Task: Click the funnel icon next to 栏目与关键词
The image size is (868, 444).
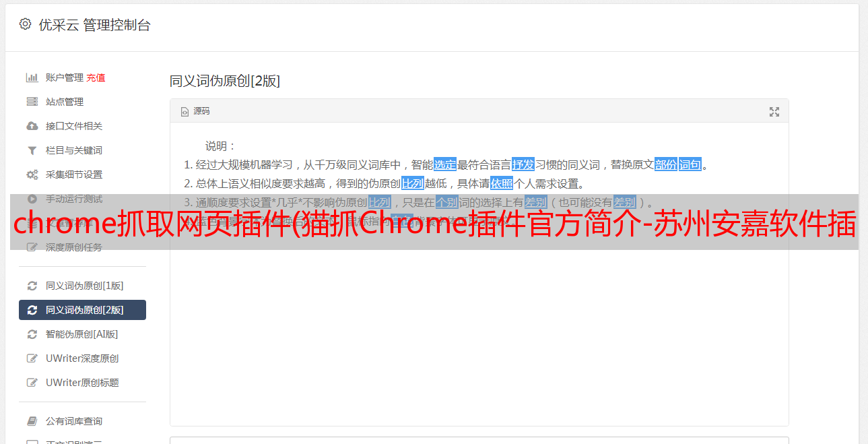Action: (32, 150)
